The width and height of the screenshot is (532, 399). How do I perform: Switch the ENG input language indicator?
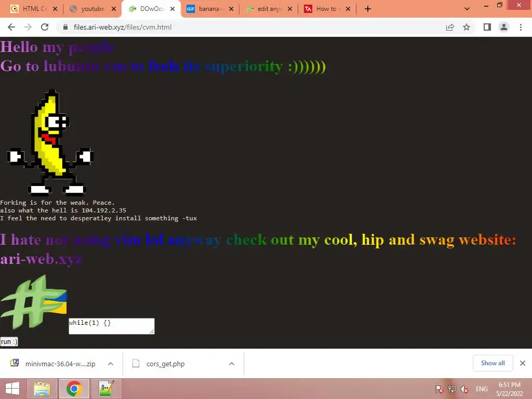[482, 389]
